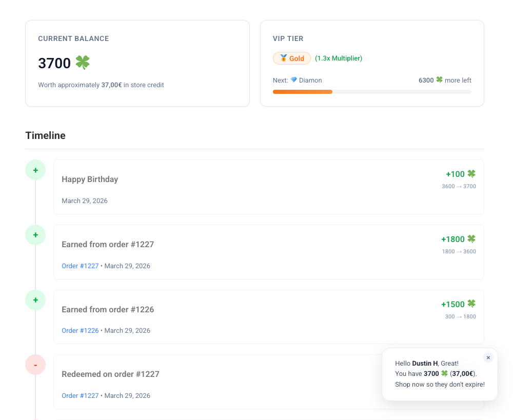Click the Gold tier medal badge
The width and height of the screenshot is (513, 420).
tap(291, 58)
